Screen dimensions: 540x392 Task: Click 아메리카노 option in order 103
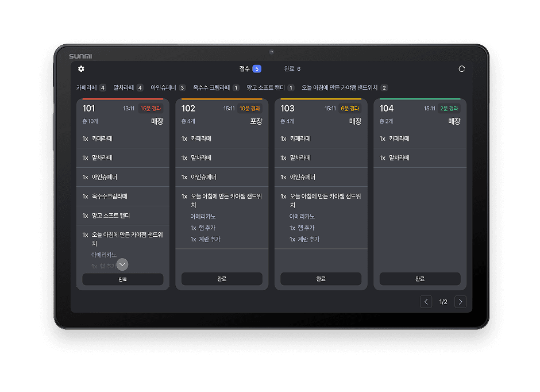(302, 216)
